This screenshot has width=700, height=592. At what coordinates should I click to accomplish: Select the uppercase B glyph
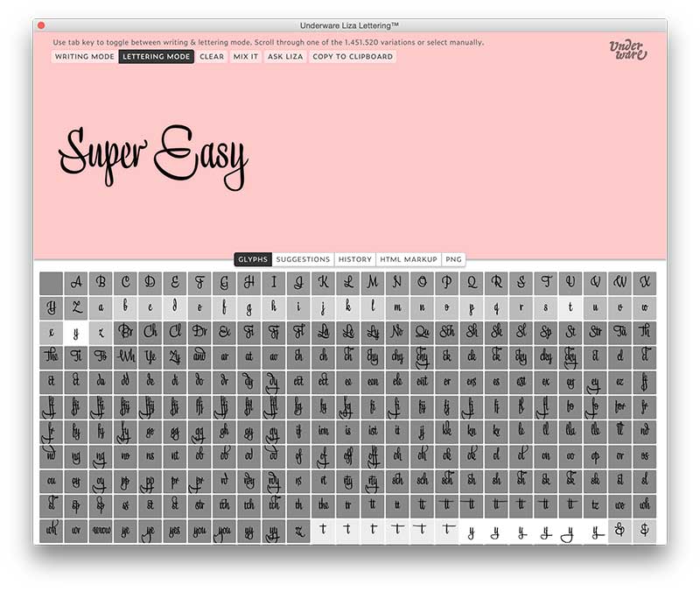pyautogui.click(x=101, y=283)
